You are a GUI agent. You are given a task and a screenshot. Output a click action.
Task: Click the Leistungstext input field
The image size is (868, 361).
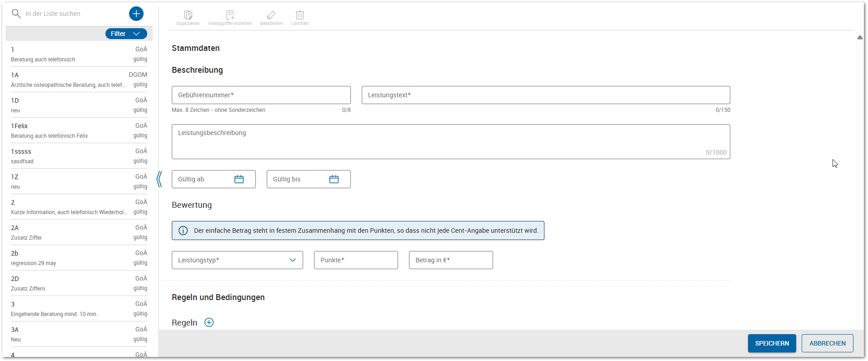(545, 95)
